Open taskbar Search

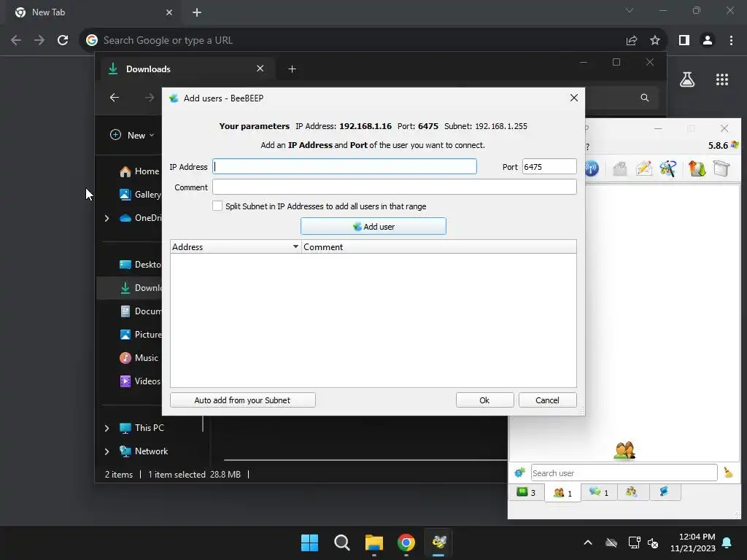point(341,542)
